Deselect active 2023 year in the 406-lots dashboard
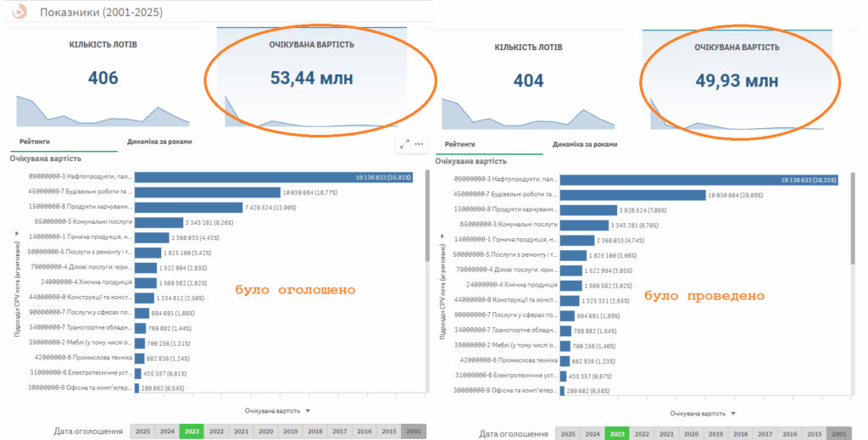The width and height of the screenshot is (868, 440). [x=191, y=431]
